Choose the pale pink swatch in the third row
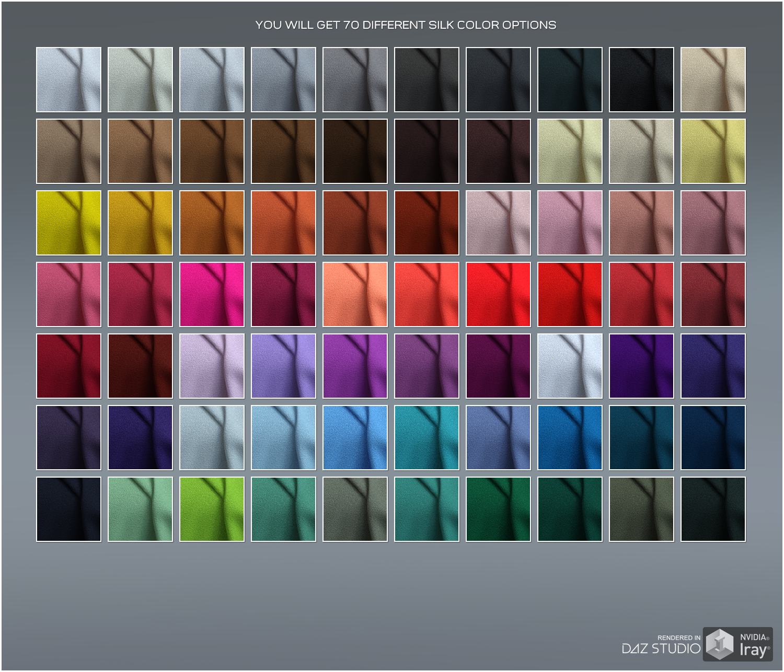This screenshot has height=672, width=784. pyautogui.click(x=498, y=223)
